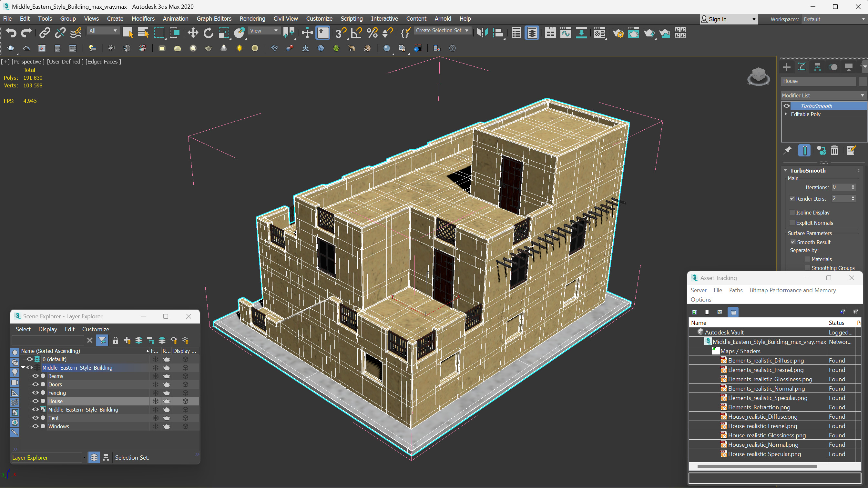Screen dimensions: 868x488
Task: Toggle the 3D Snaps button
Action: click(341, 33)
